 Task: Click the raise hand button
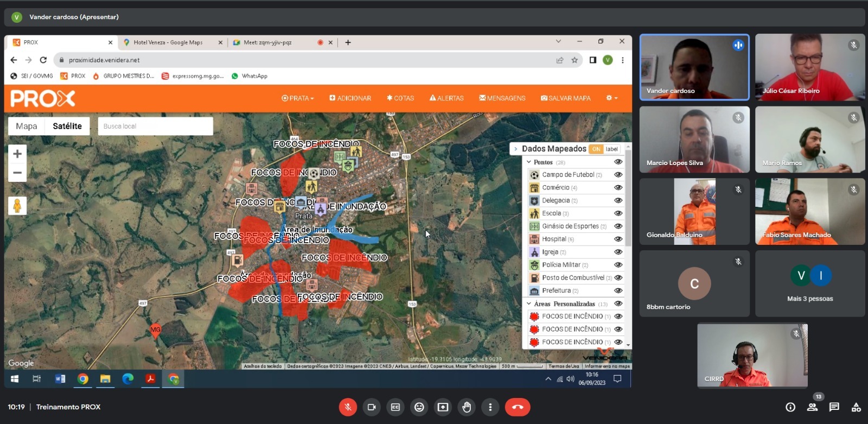(467, 407)
